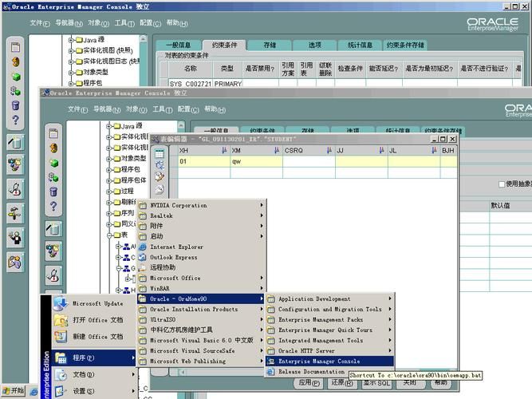
Task: Open 帮助 menu in back window
Action: point(177,23)
